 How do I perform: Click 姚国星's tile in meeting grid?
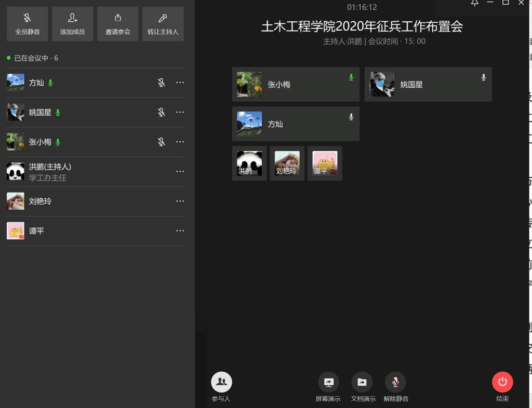coord(428,84)
